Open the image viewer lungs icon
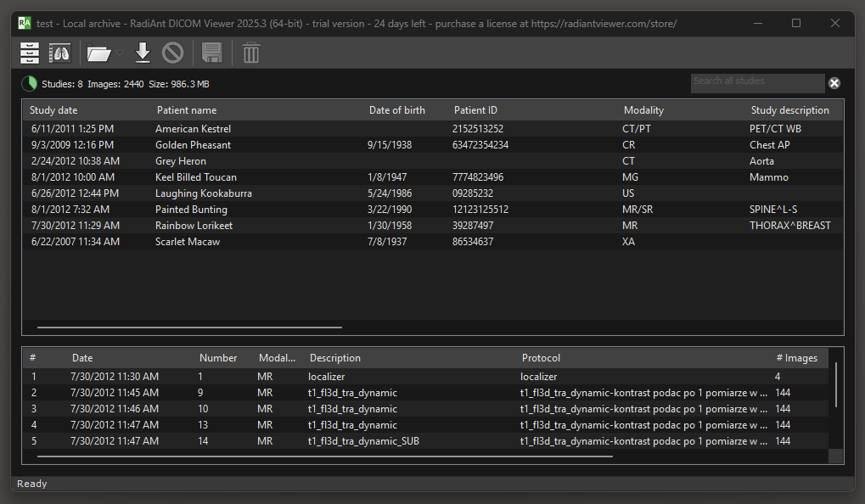 coord(59,53)
